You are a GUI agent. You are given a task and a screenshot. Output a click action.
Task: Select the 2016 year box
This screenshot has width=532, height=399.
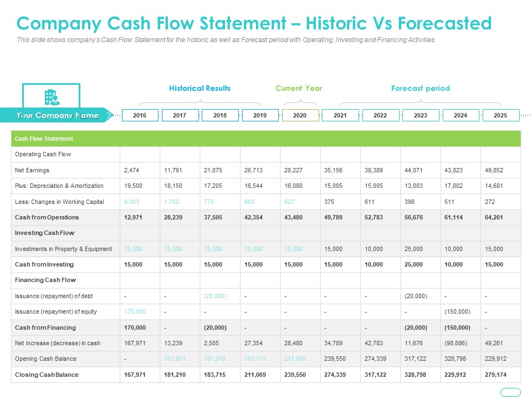[140, 115]
